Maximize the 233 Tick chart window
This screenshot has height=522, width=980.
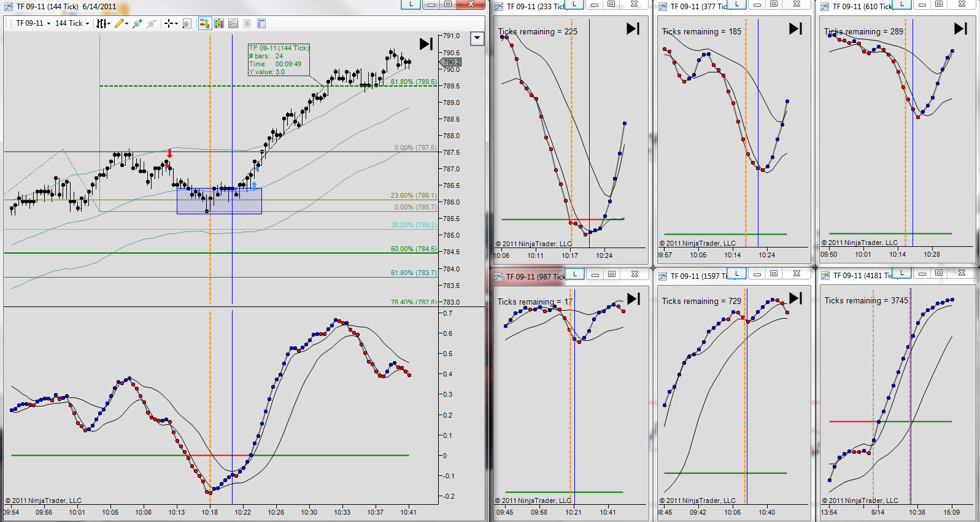click(x=611, y=4)
